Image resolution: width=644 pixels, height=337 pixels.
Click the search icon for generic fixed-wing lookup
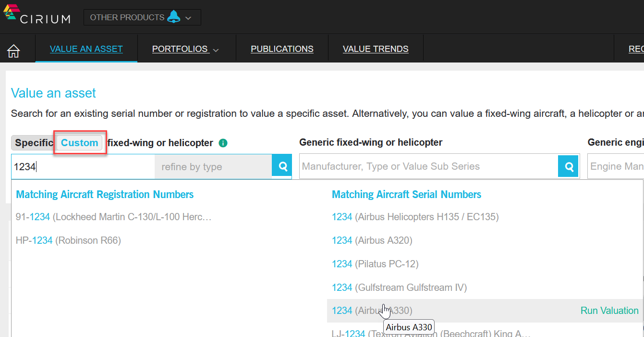tap(568, 166)
